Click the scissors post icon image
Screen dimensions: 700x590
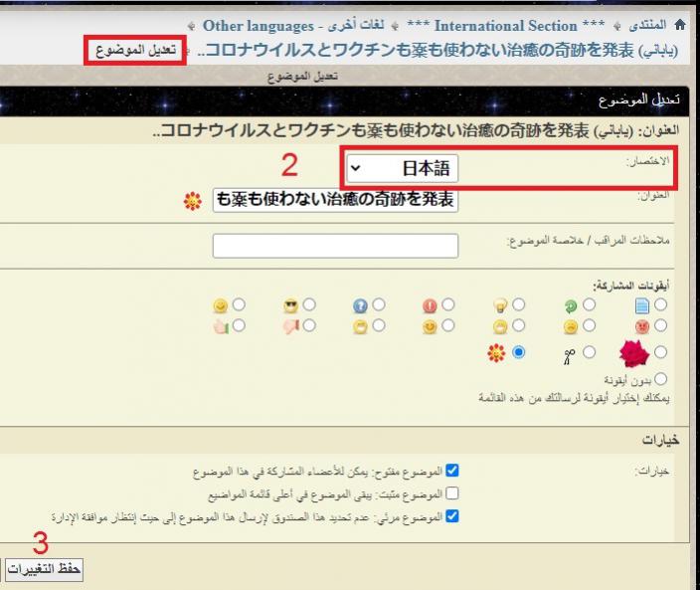[569, 357]
